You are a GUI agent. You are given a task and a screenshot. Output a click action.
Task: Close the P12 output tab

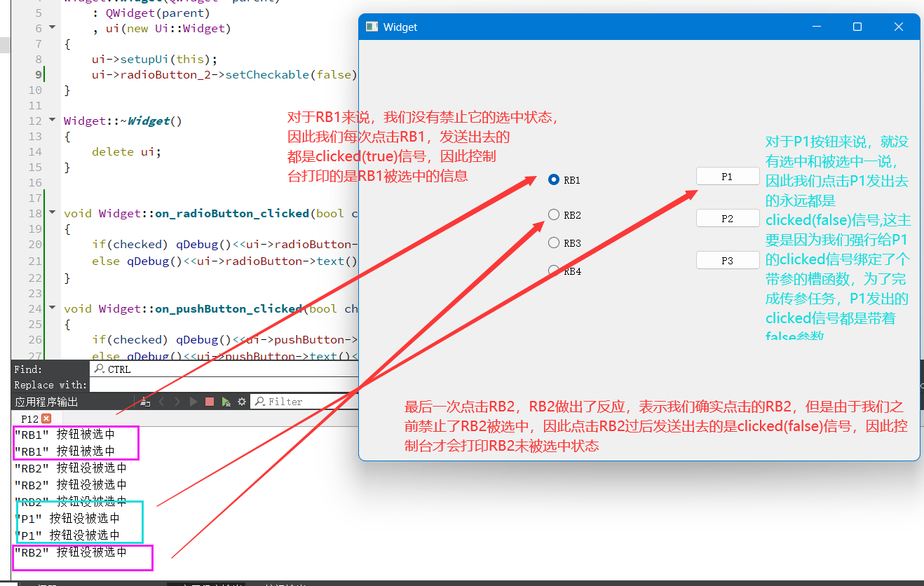click(46, 418)
